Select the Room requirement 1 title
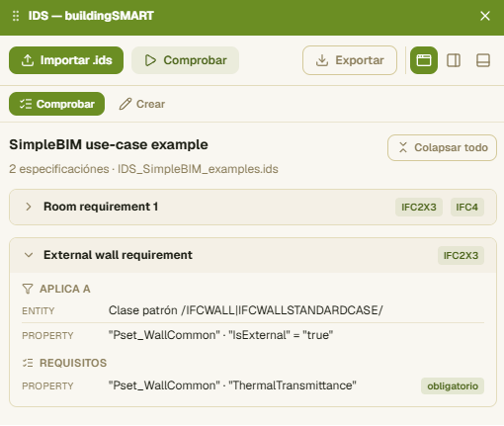This screenshot has height=426, width=504. 101,207
